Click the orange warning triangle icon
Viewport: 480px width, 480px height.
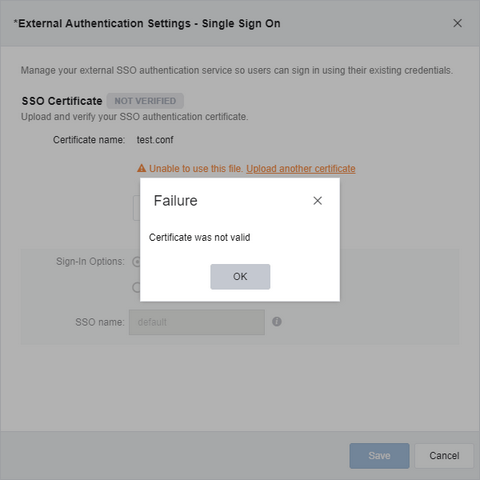(x=142, y=168)
